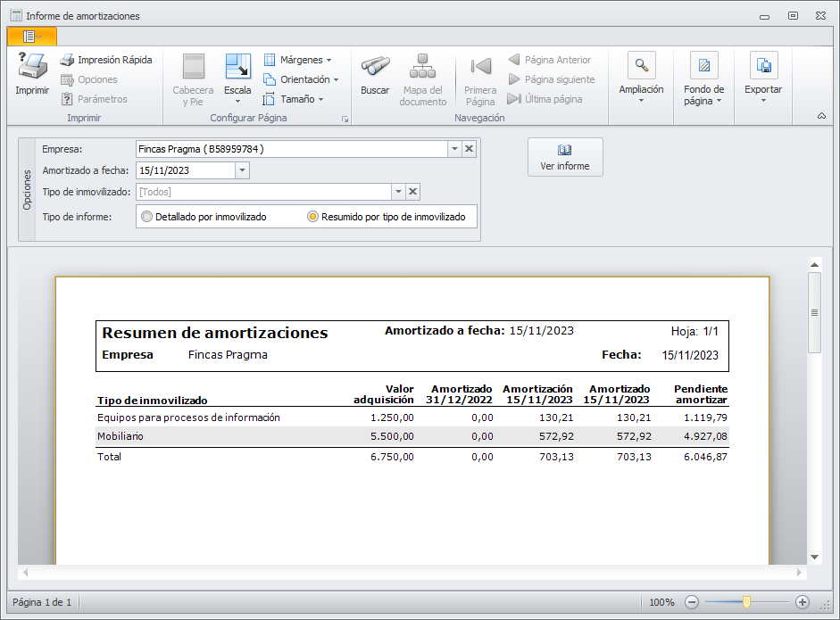Select Detallado por inmovilizado report type
This screenshot has width=840, height=620.
(147, 217)
